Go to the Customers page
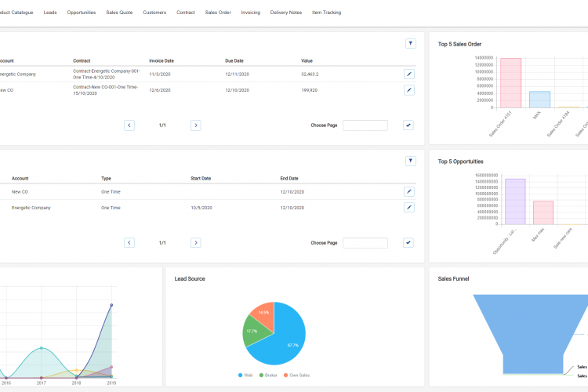588x392 pixels. click(x=154, y=13)
